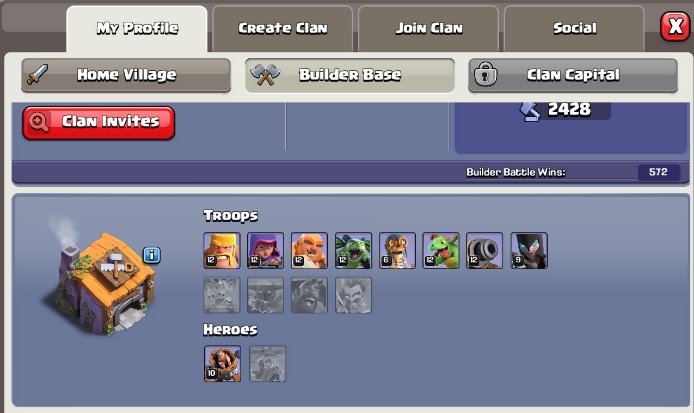The width and height of the screenshot is (694, 413).
Task: Go to the Social tab
Action: pos(574,28)
